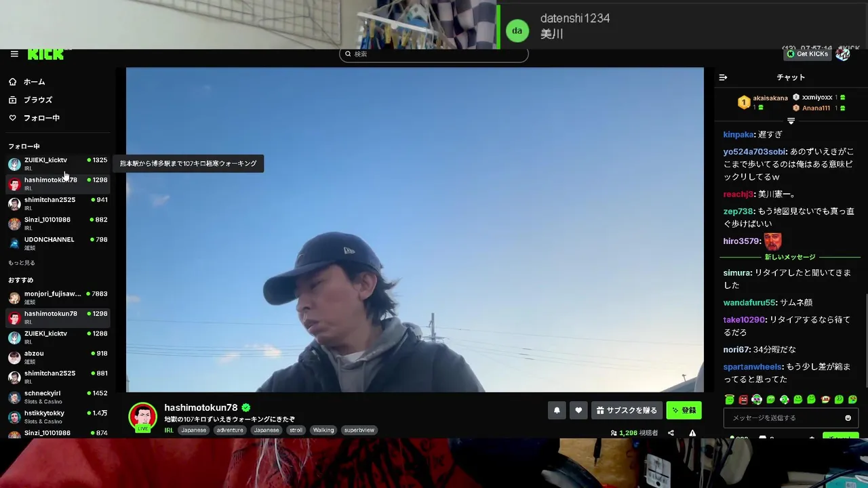Collapse the chat panel with arrow icon

723,77
